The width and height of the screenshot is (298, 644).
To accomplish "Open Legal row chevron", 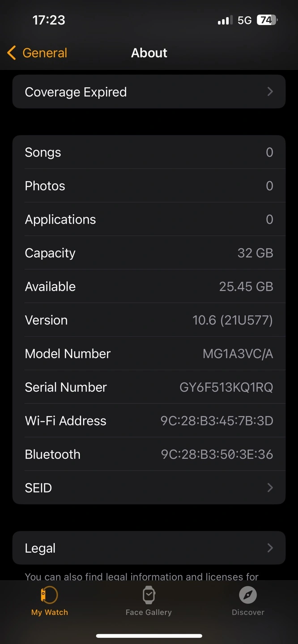I will 270,548.
